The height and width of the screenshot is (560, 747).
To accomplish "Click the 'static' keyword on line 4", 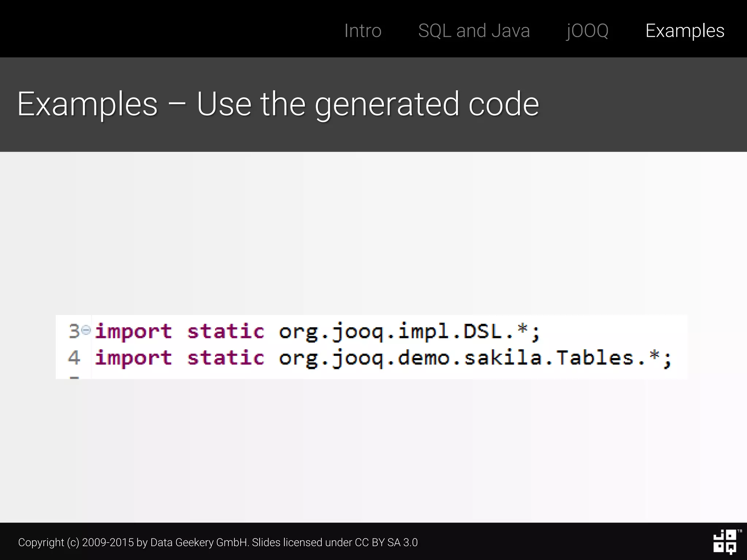I will point(226,358).
